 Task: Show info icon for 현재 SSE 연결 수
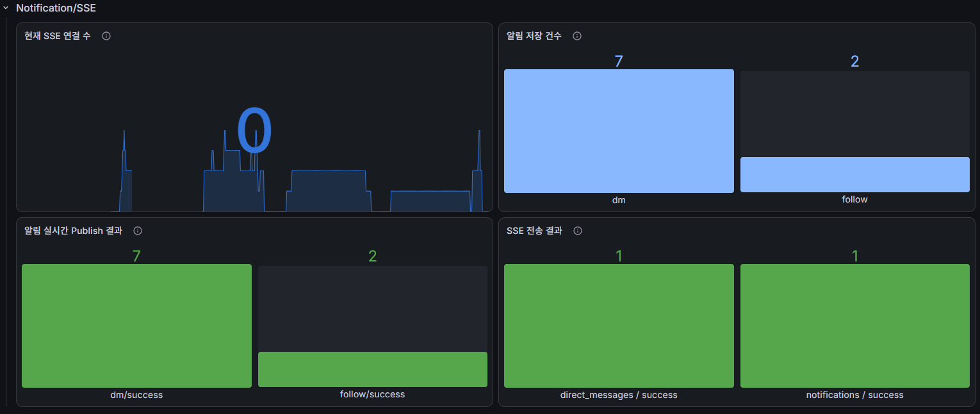[x=106, y=36]
